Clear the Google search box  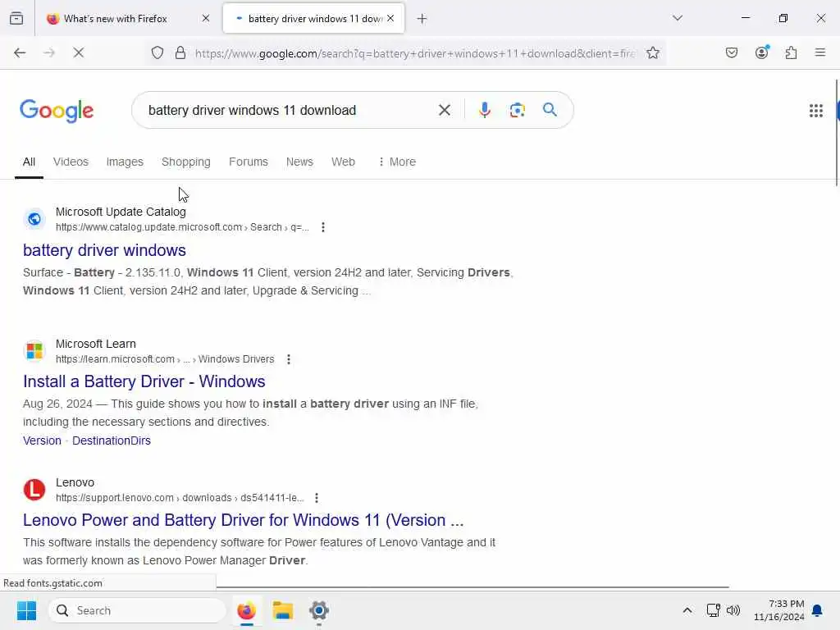pyautogui.click(x=444, y=111)
